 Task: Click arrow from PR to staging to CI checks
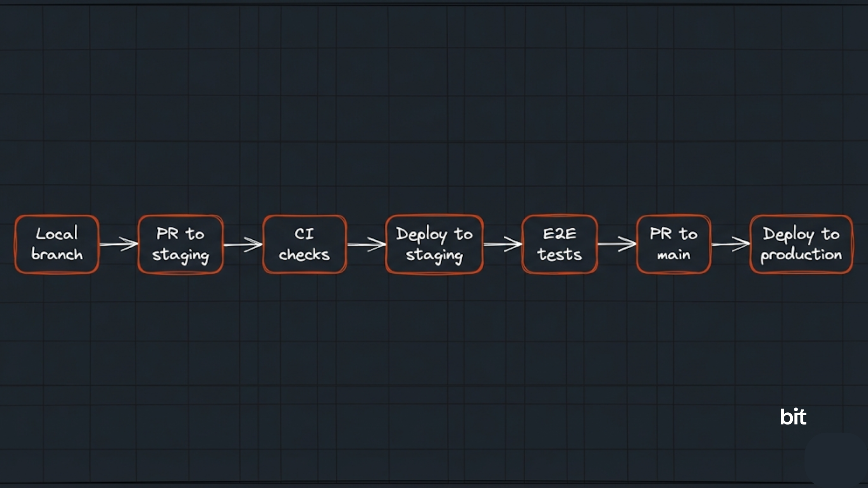point(243,244)
